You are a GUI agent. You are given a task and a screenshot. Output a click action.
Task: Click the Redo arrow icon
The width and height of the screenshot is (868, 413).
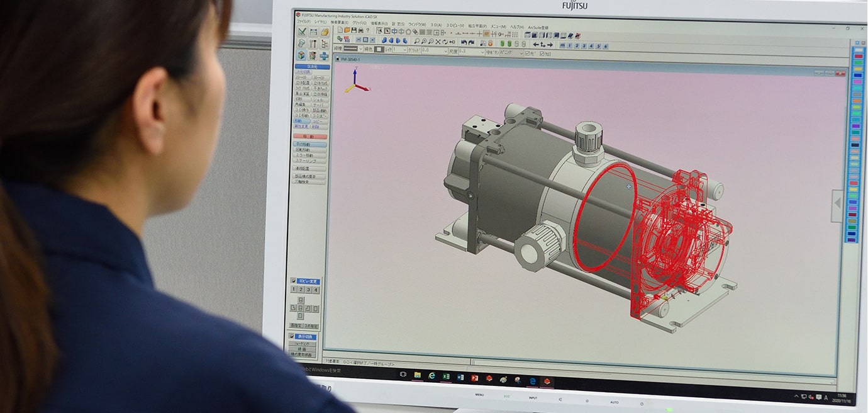click(x=472, y=42)
